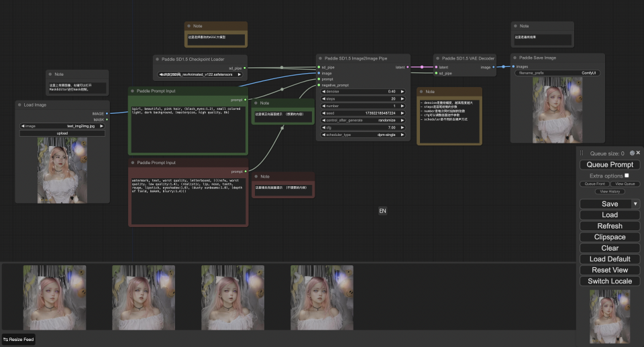Click the Load Default button
644x347 pixels.
point(610,259)
